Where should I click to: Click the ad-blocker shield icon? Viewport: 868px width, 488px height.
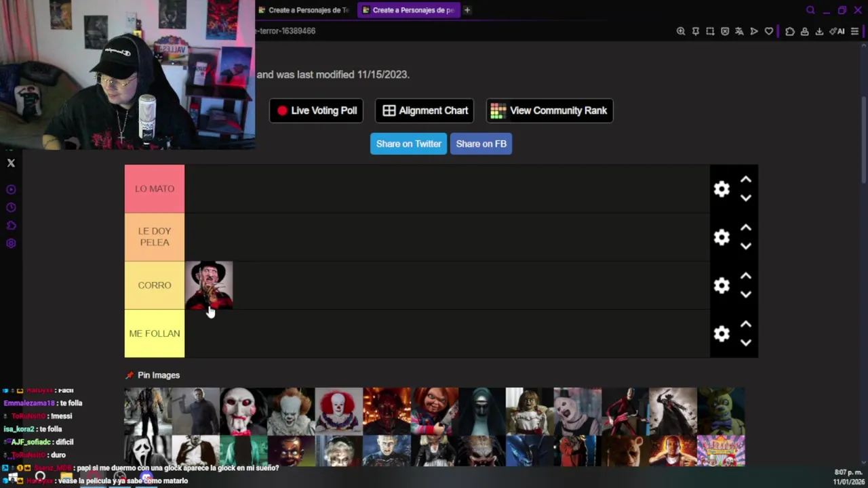pyautogui.click(x=725, y=31)
